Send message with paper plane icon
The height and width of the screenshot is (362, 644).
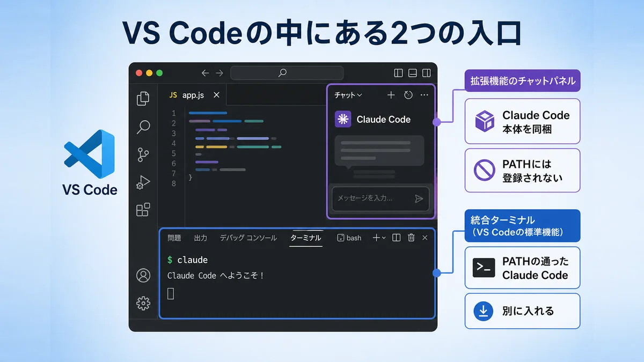click(x=419, y=198)
